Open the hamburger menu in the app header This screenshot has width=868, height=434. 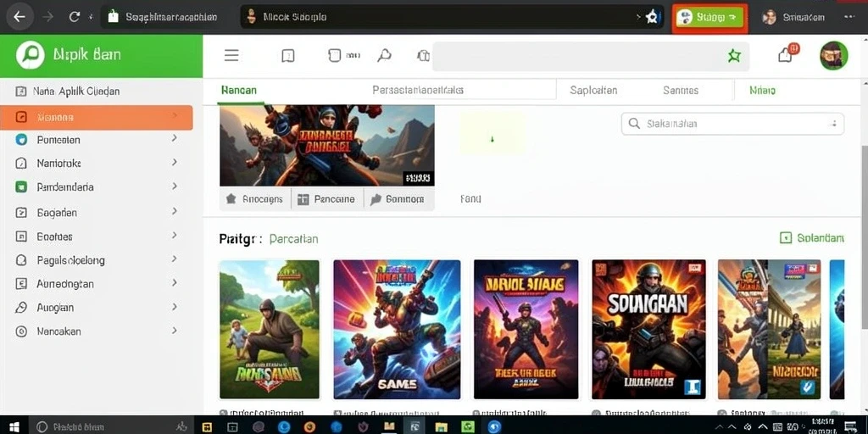click(x=231, y=55)
